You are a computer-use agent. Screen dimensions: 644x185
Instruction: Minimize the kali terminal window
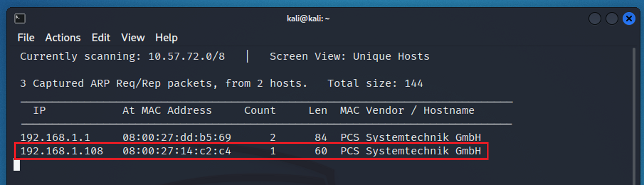[595, 18]
